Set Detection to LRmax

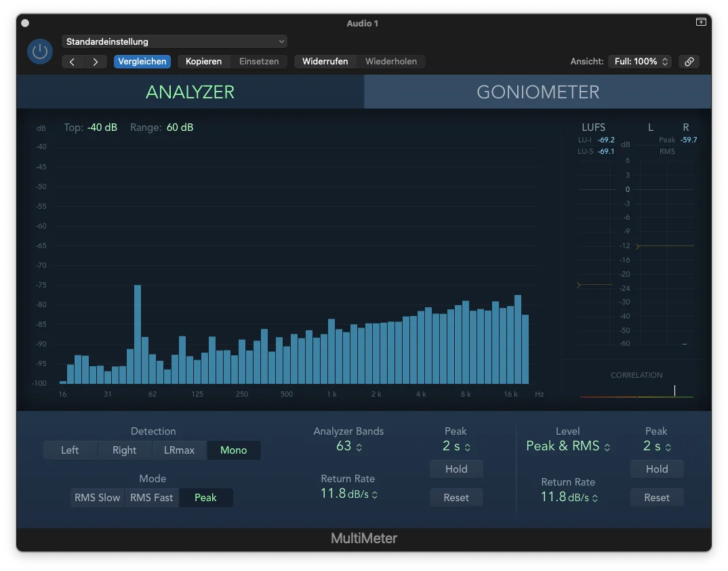point(179,450)
